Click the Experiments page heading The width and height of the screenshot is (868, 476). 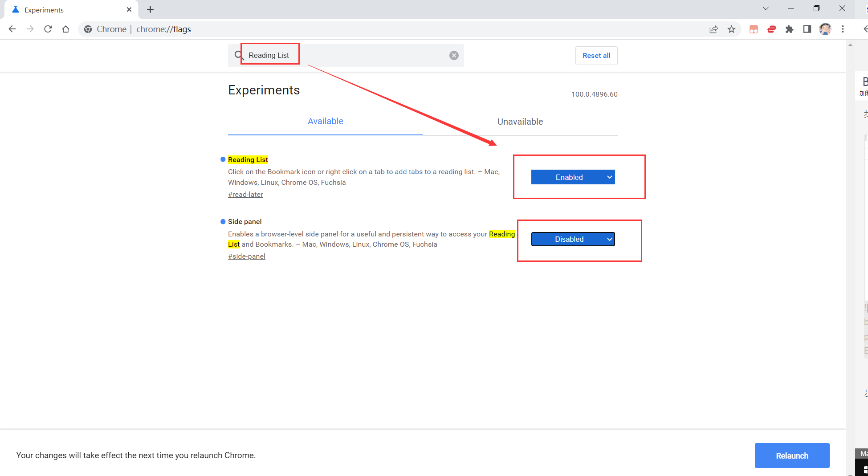click(x=264, y=90)
